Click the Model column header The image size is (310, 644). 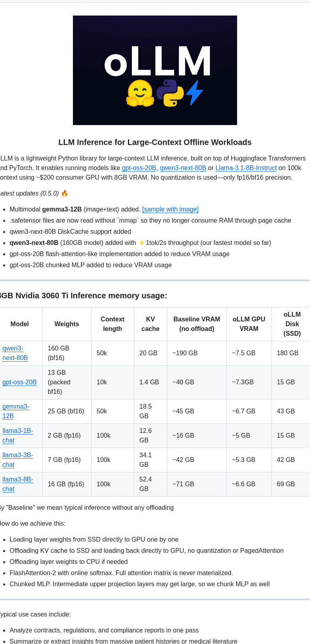(20, 324)
